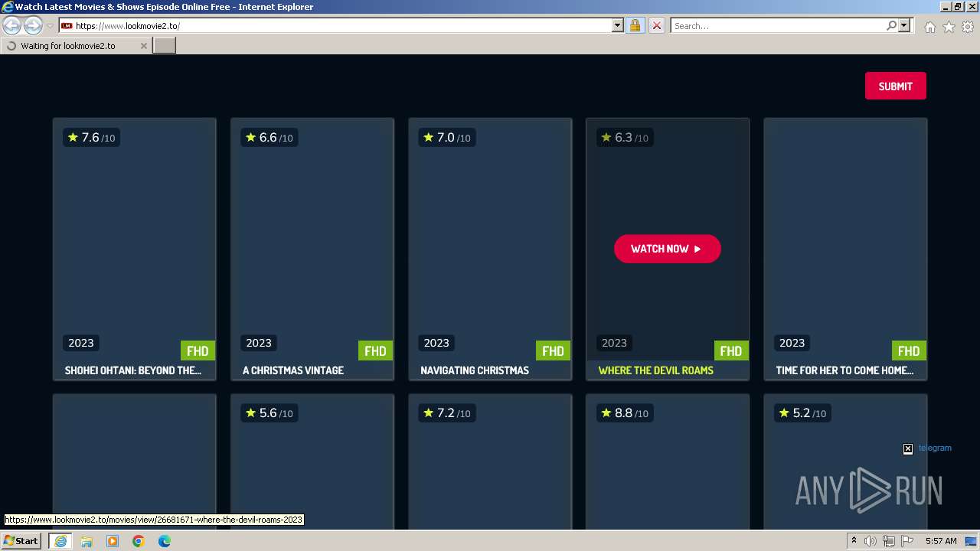This screenshot has width=980, height=551.
Task: Open the Action Center flag icon
Action: (x=907, y=541)
